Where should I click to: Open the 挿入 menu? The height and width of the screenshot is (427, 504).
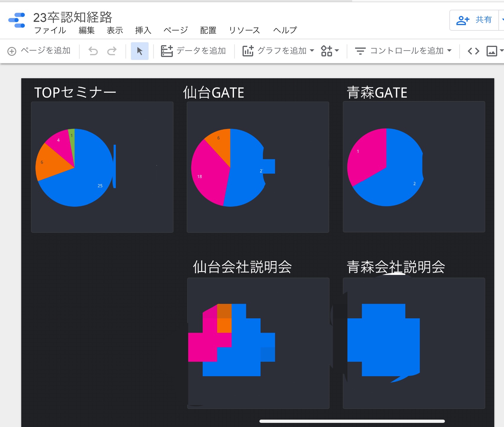(143, 30)
